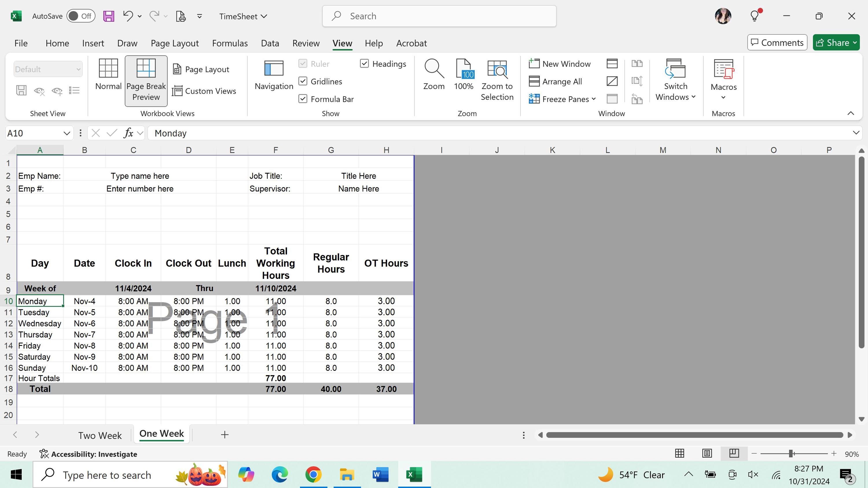Screen dimensions: 868x488
Task: Click the Print Preview quick access icon
Action: coord(181,16)
